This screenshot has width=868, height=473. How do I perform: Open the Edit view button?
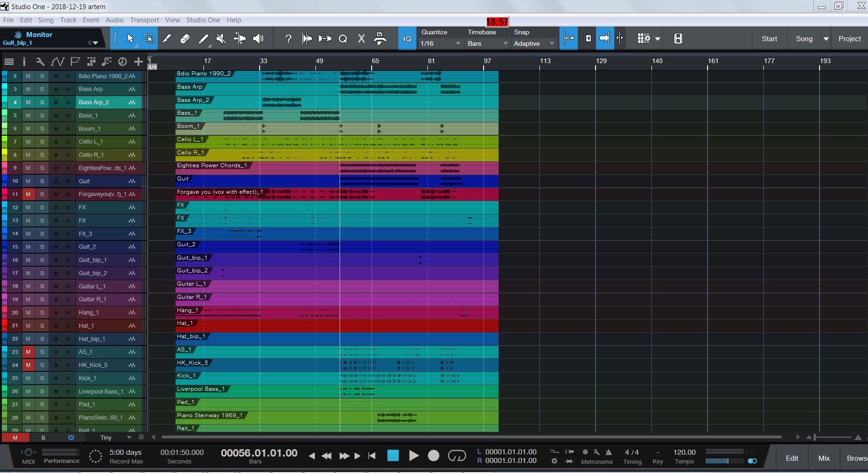[792, 458]
